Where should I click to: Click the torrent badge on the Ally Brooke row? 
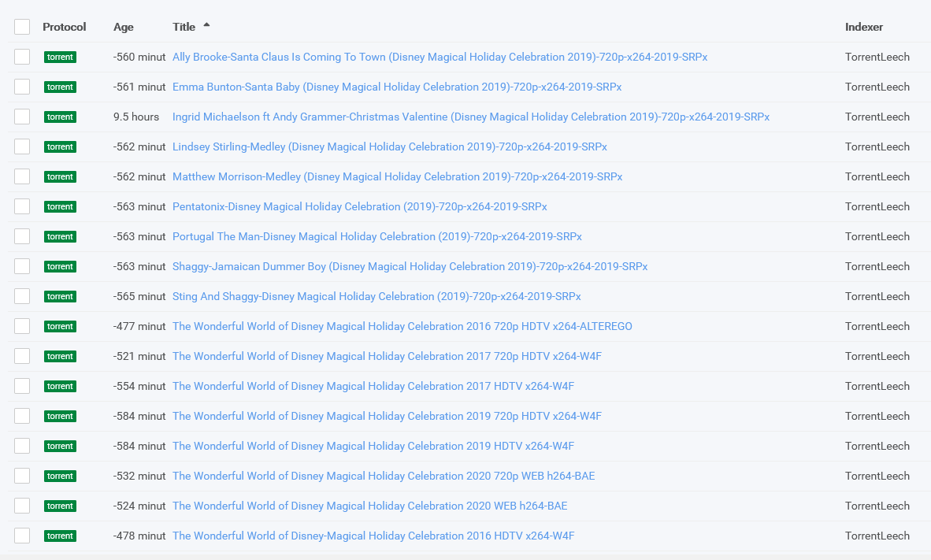[60, 57]
